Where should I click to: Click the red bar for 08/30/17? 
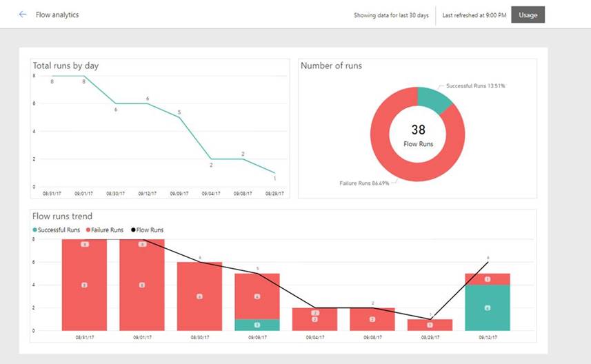pyautogui.click(x=199, y=296)
